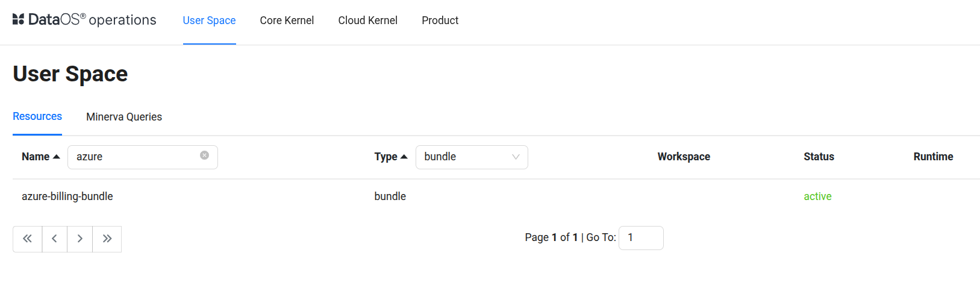Open azure-billing-bundle resource row
The image size is (980, 282).
67,196
